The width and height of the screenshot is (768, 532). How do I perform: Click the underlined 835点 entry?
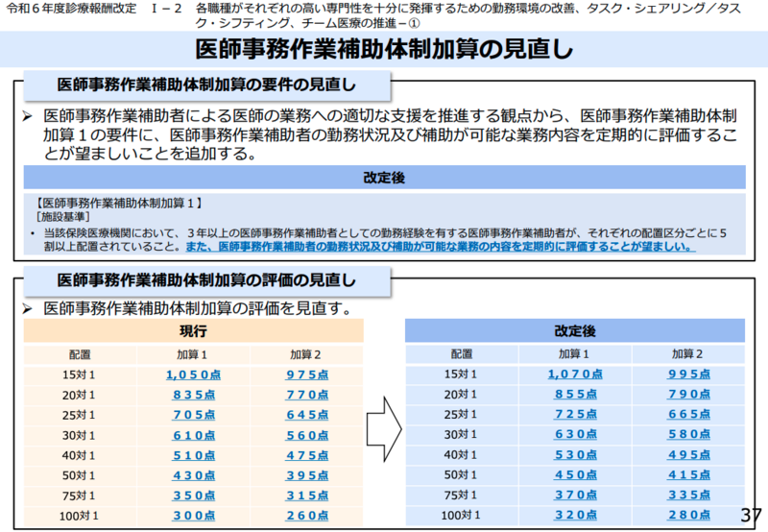(x=193, y=395)
